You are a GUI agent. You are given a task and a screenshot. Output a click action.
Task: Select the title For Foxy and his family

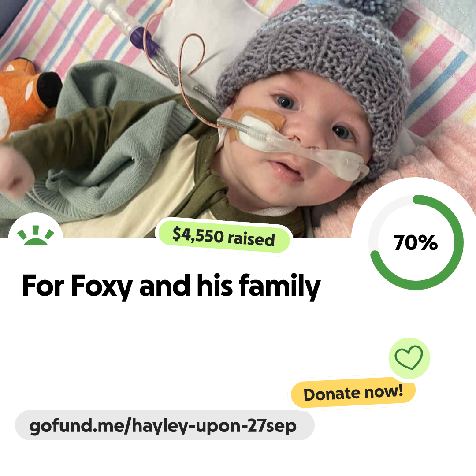click(171, 286)
